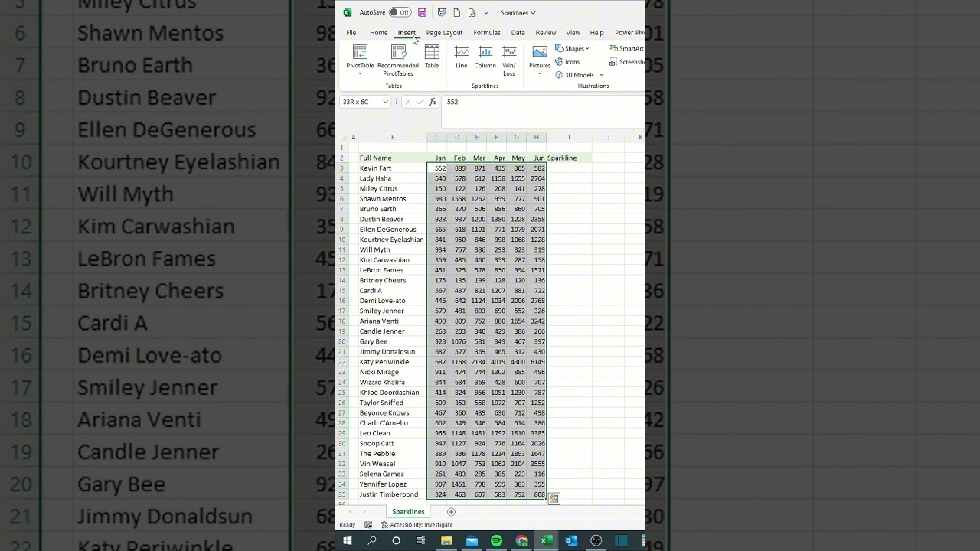Switch to the Page Layout tab
This screenshot has width=980, height=551.
click(444, 33)
